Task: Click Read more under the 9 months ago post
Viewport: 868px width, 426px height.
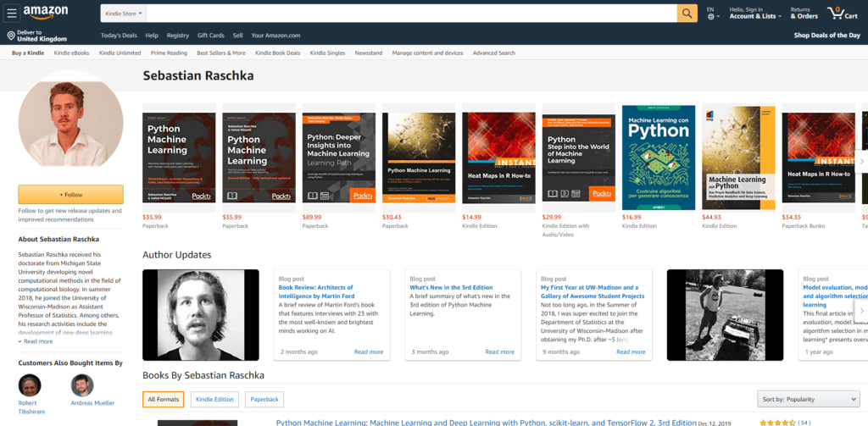Action: tap(631, 351)
